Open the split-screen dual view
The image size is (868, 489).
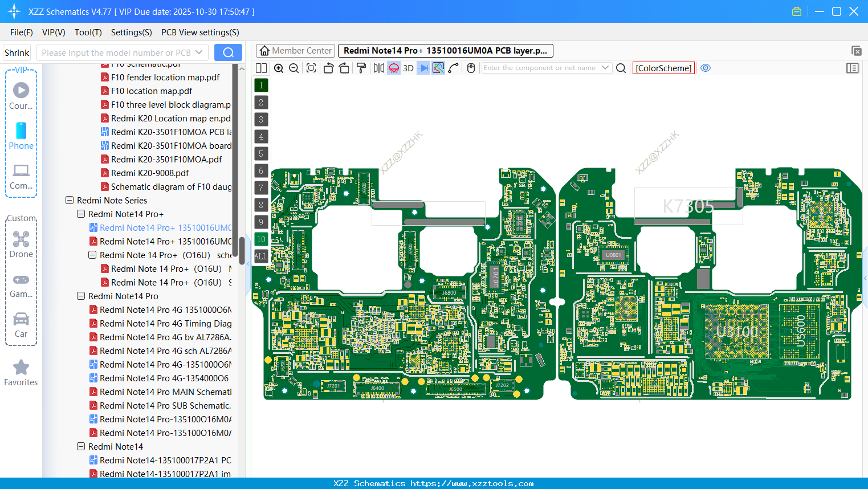[x=261, y=68]
